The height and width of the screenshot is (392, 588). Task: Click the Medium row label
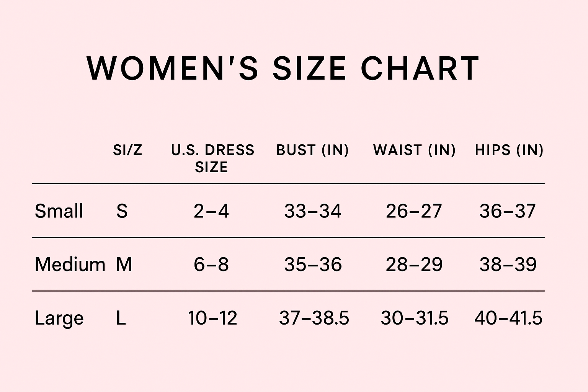pyautogui.click(x=70, y=264)
